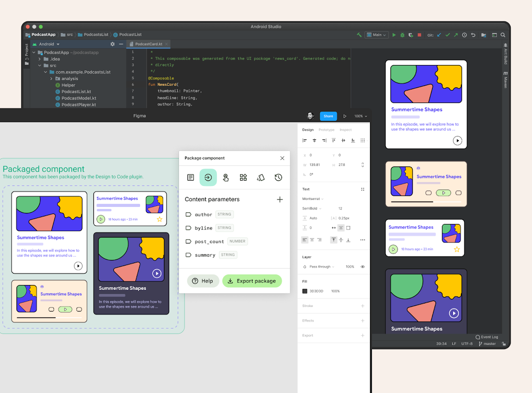Open the Montserrat font dropdown
This screenshot has height=393, width=532.
(313, 199)
